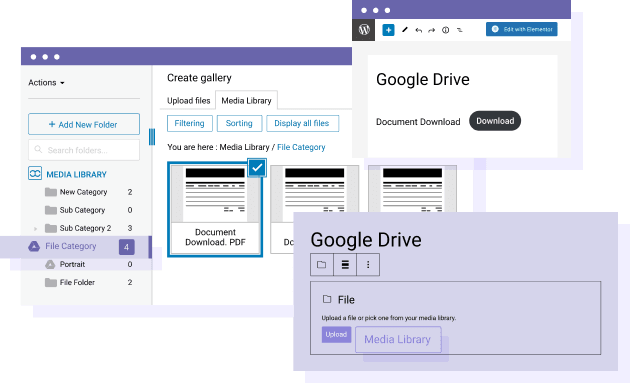Click the purple Upload button
This screenshot has height=383, width=630.
point(336,334)
